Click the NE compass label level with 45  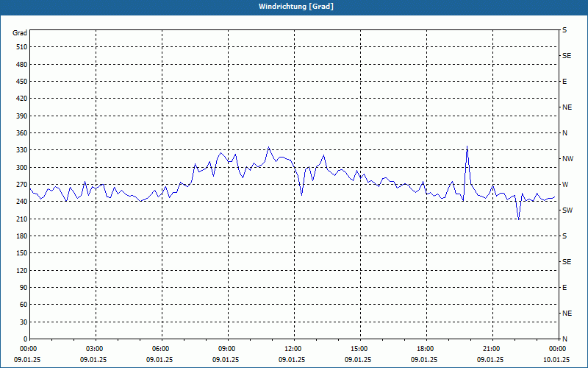click(567, 314)
